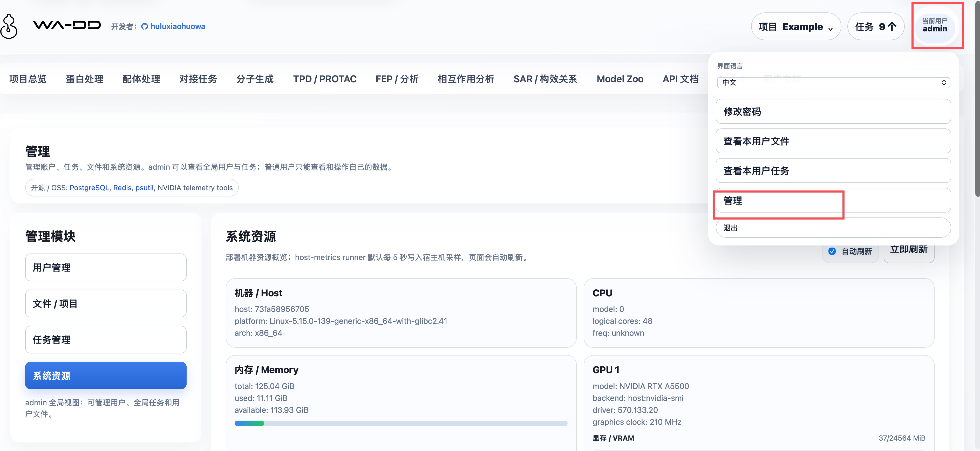
Task: Select the 文件 / 项目 module
Action: (x=106, y=303)
